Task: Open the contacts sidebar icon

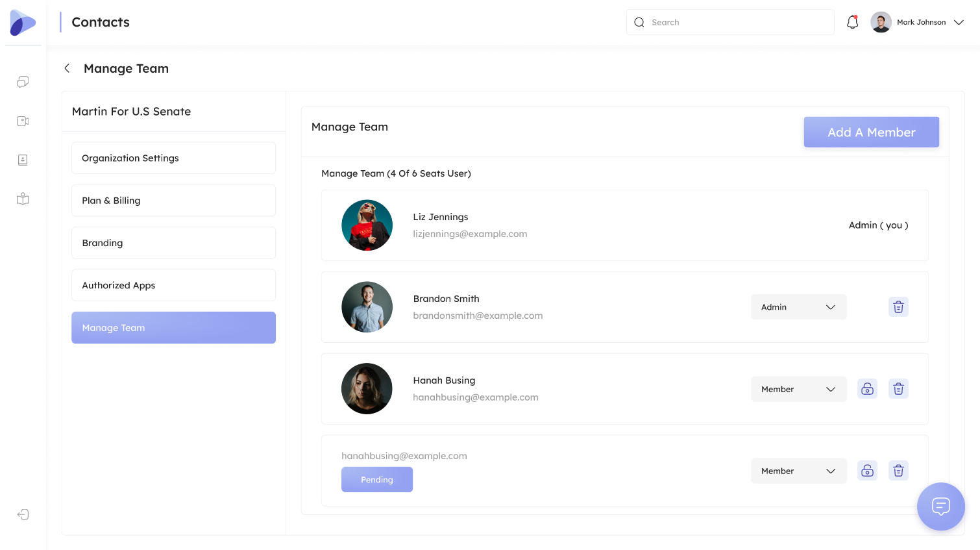Action: 23,160
